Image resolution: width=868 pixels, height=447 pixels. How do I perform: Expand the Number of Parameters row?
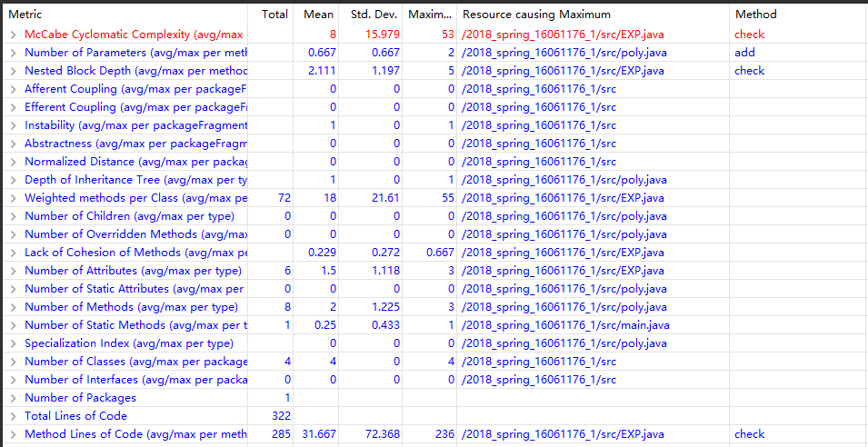(x=14, y=53)
